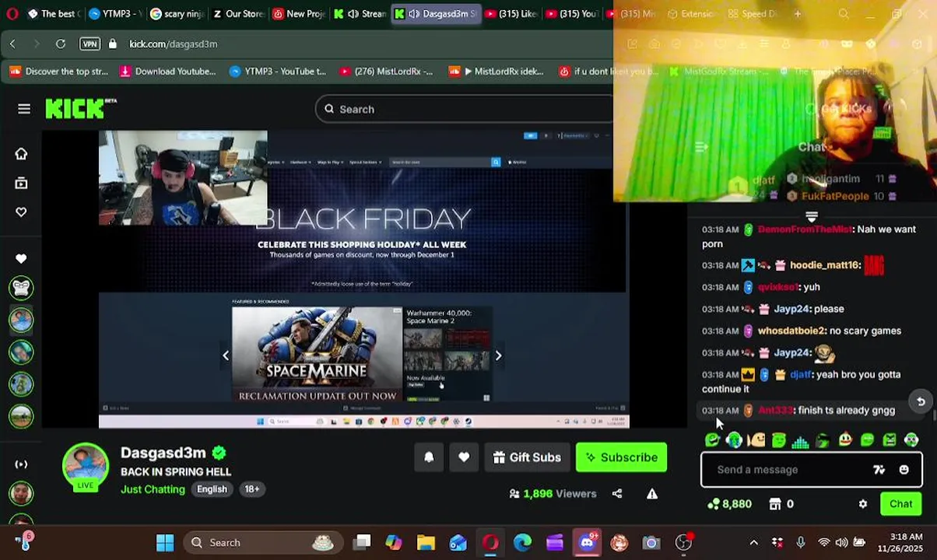Show next Steam featured game arrow
Screen dimensions: 937x560
(498, 356)
